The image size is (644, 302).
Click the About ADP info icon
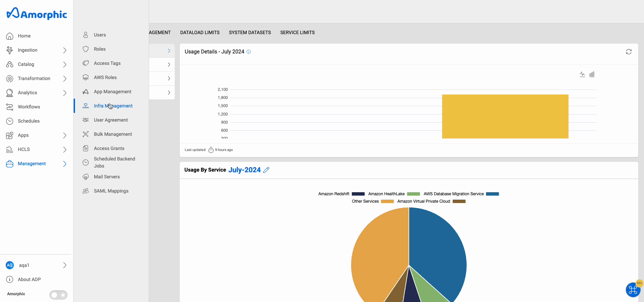tap(10, 279)
